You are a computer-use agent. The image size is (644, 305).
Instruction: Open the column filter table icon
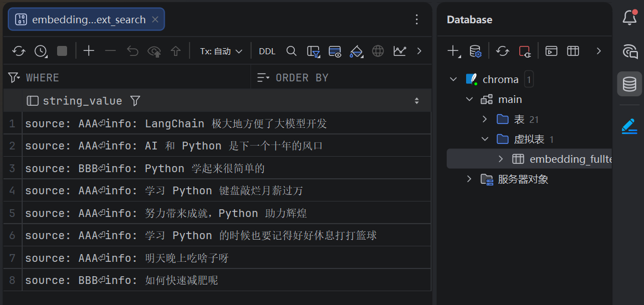[313, 51]
